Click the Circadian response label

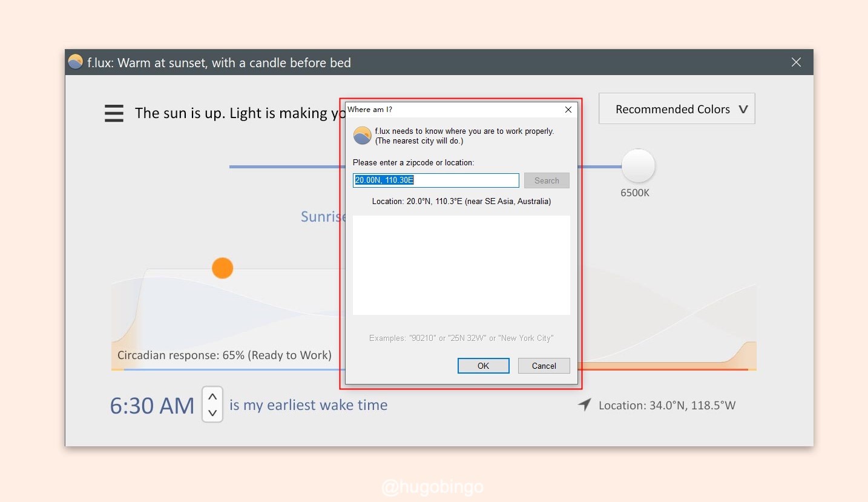pos(225,355)
